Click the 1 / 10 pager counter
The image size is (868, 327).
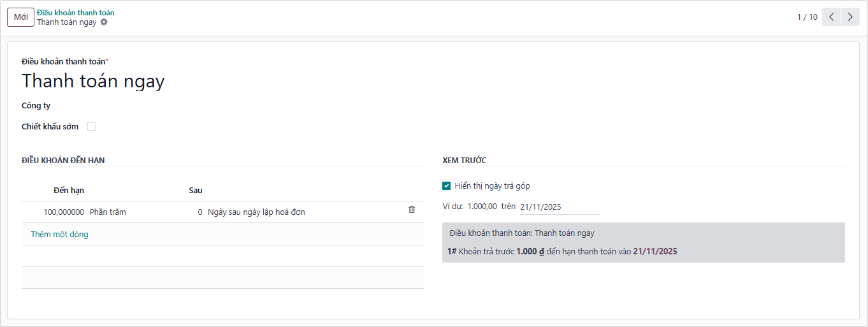[x=807, y=17]
